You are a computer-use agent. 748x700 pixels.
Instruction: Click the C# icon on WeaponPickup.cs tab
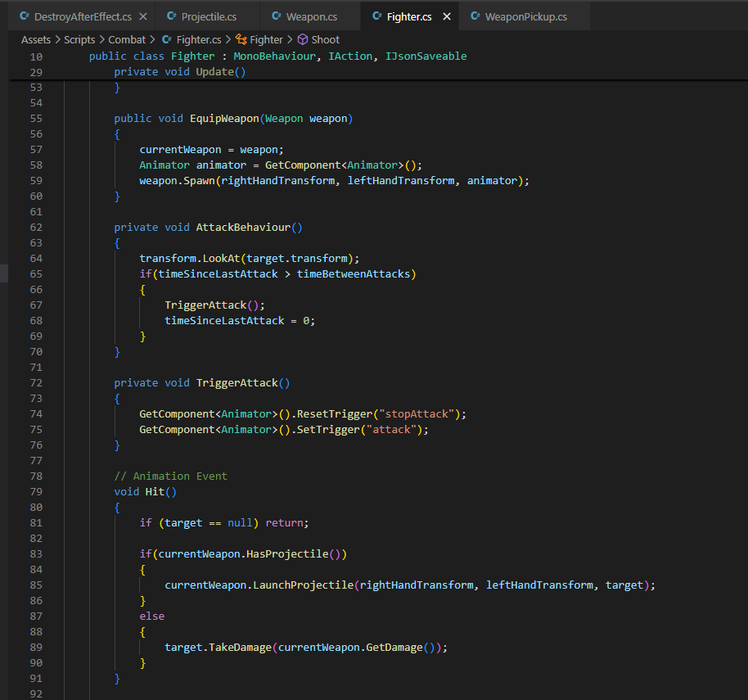tap(475, 16)
